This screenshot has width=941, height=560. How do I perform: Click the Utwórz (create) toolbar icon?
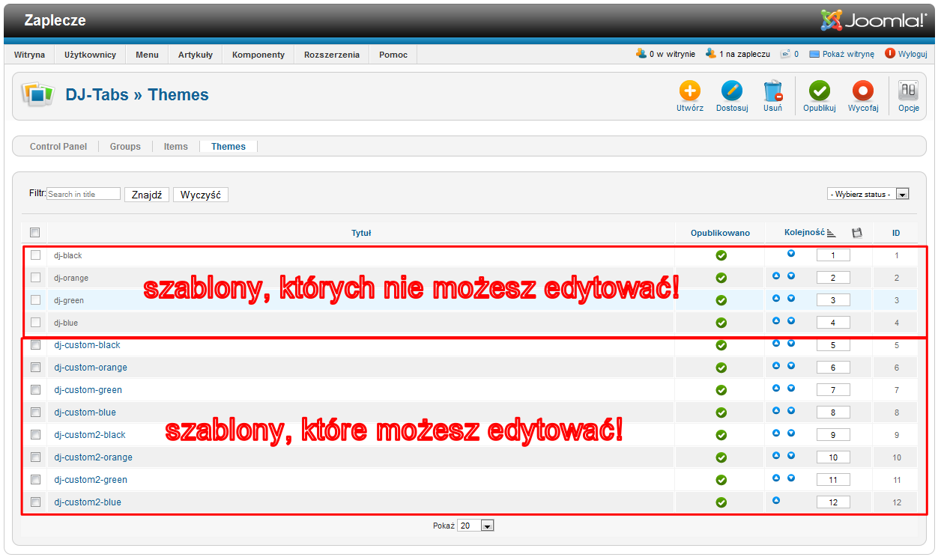689,91
